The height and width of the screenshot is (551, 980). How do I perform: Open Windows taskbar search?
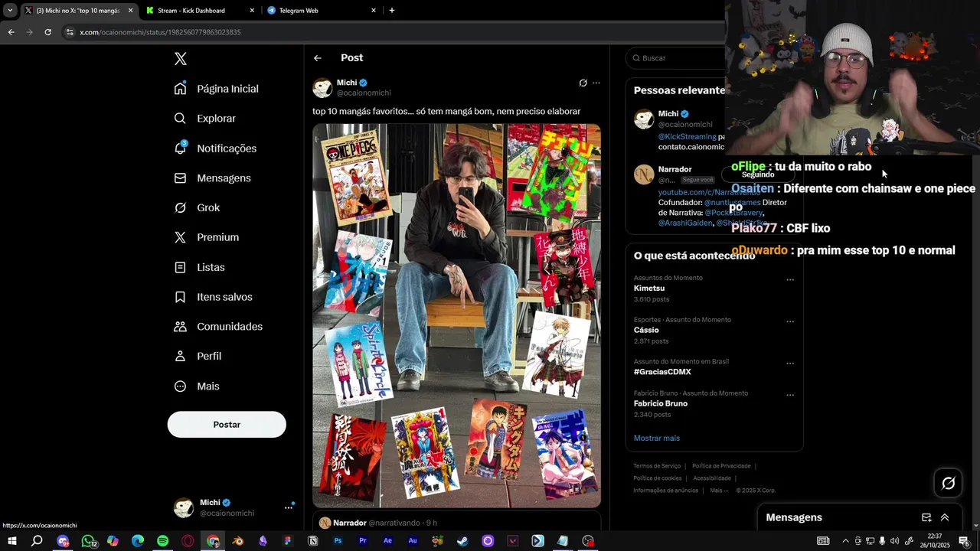37,541
